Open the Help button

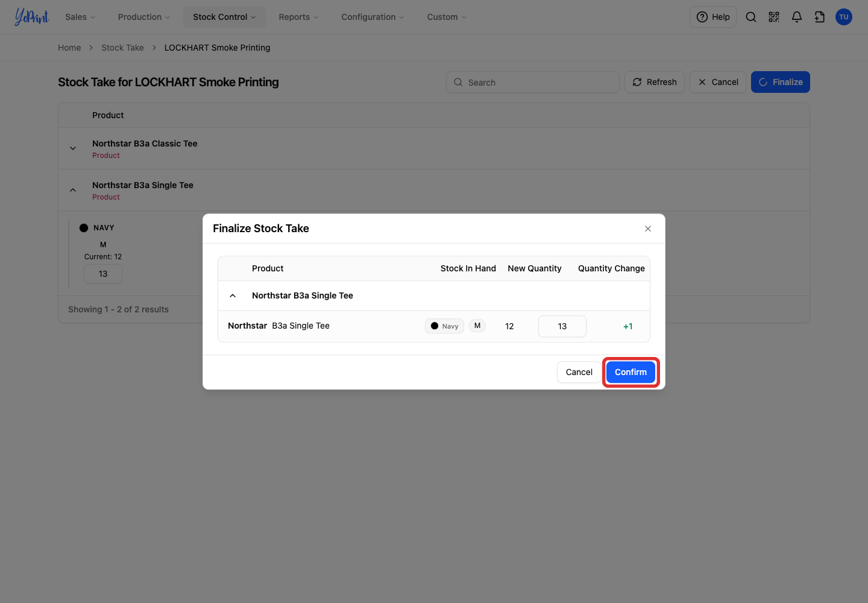coord(713,17)
